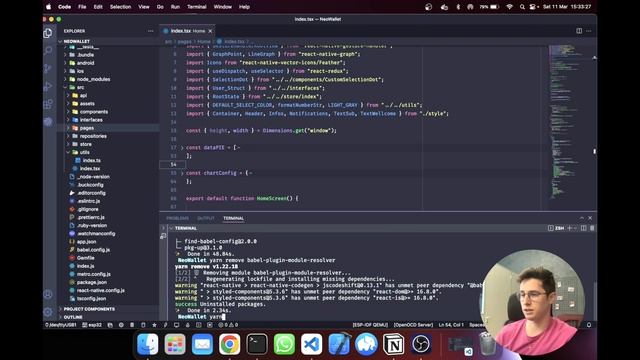Open the Extensions view
Screen dimensions: 640x360
(x=48, y=104)
